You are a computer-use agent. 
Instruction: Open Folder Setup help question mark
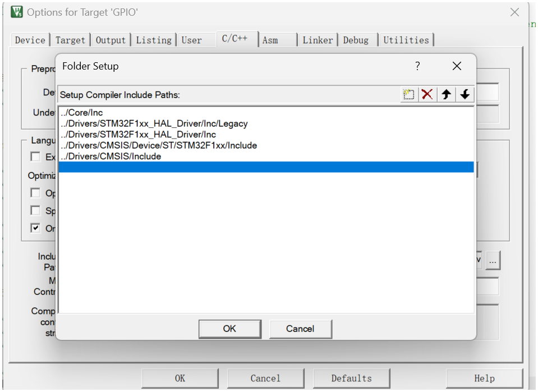(x=417, y=66)
